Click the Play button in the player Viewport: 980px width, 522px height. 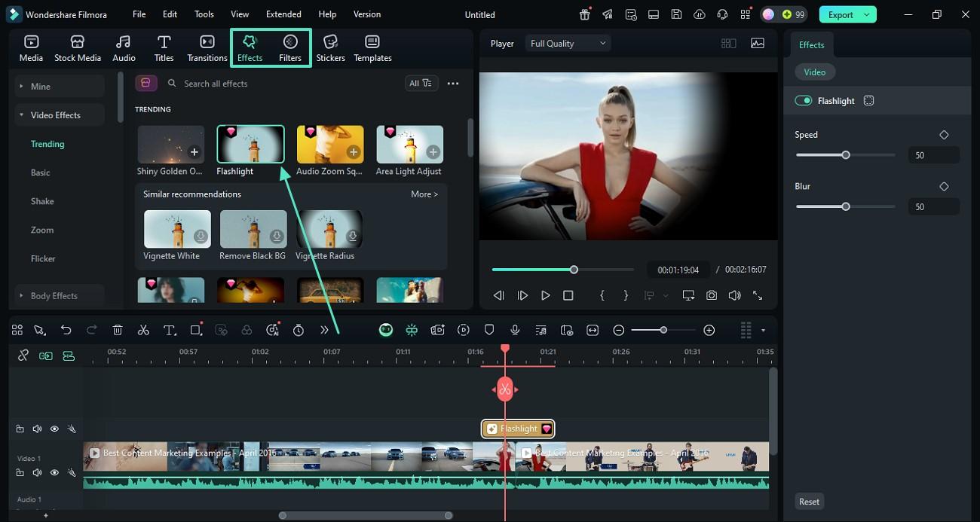click(545, 296)
